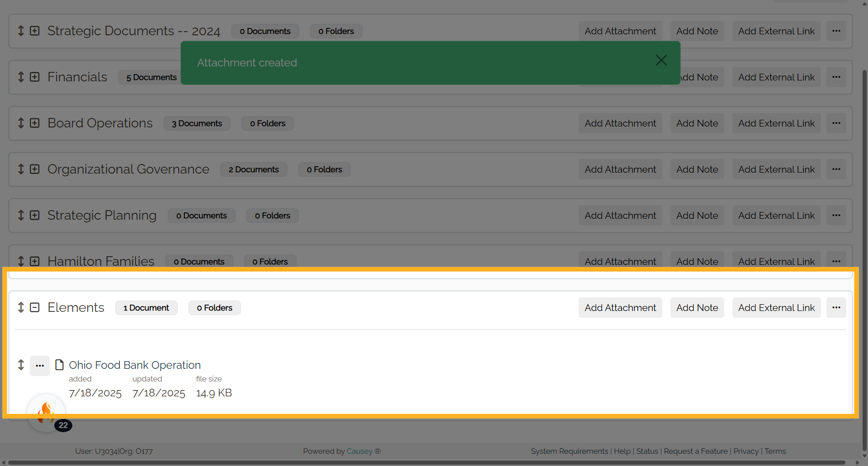Click the horizontal page scrollbar
This screenshot has width=868, height=466.
pyautogui.click(x=427, y=462)
